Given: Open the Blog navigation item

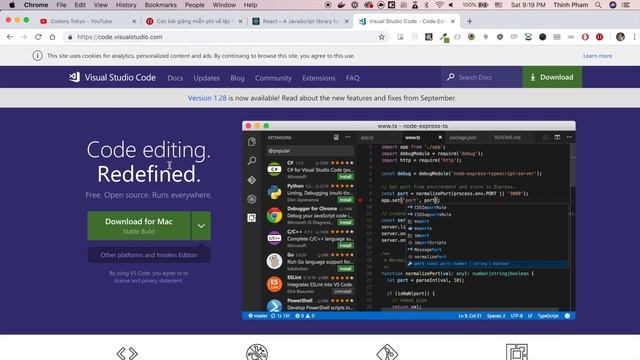Looking at the screenshot, I should point(237,78).
